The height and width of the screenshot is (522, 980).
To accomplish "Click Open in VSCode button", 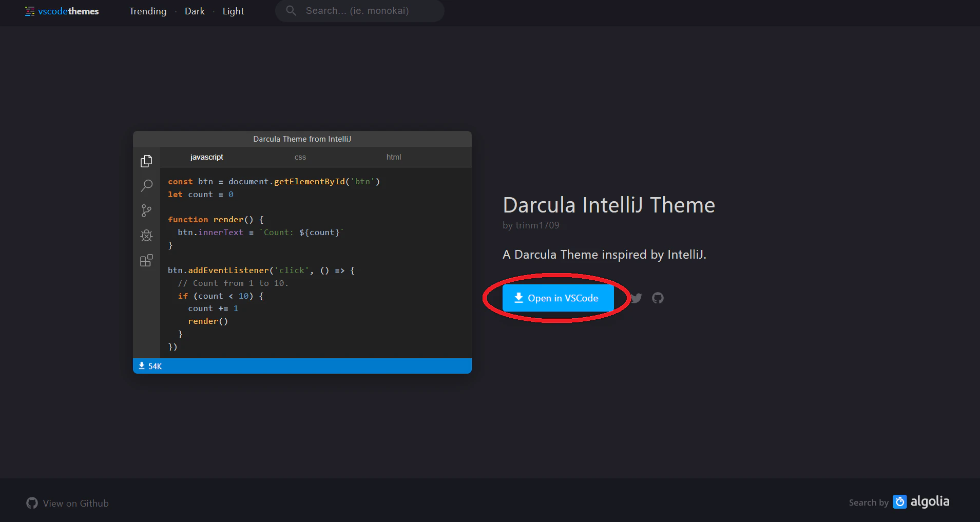I will pyautogui.click(x=558, y=298).
